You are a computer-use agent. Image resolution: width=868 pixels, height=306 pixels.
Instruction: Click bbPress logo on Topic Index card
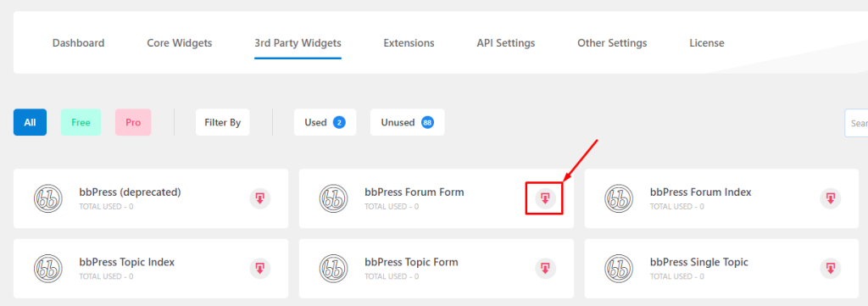tap(48, 269)
